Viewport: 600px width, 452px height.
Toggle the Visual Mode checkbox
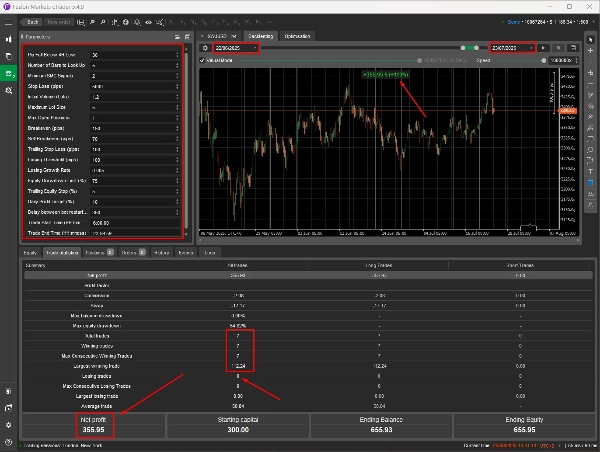[x=202, y=60]
